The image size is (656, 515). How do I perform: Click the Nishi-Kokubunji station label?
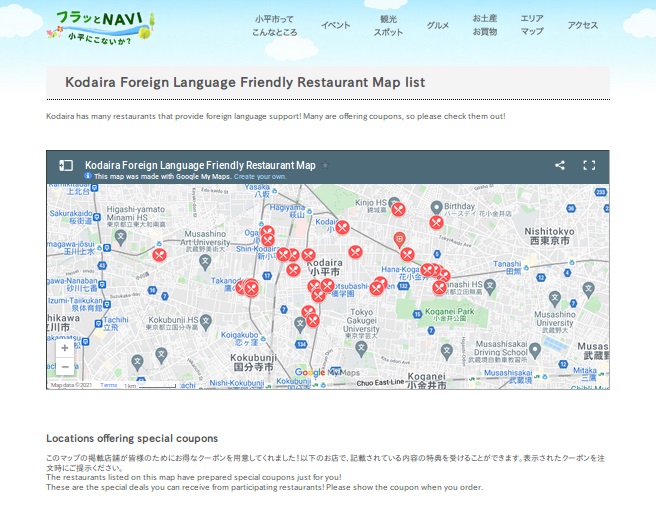pyautogui.click(x=237, y=383)
